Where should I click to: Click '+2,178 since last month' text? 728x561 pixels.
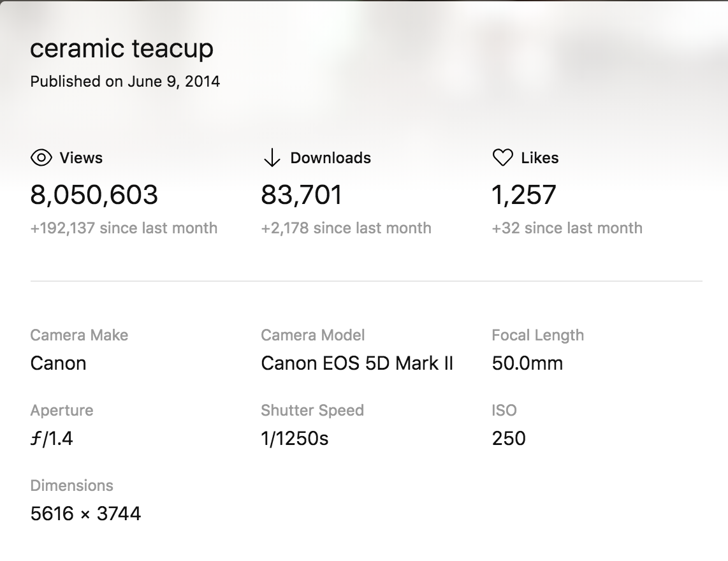(346, 228)
